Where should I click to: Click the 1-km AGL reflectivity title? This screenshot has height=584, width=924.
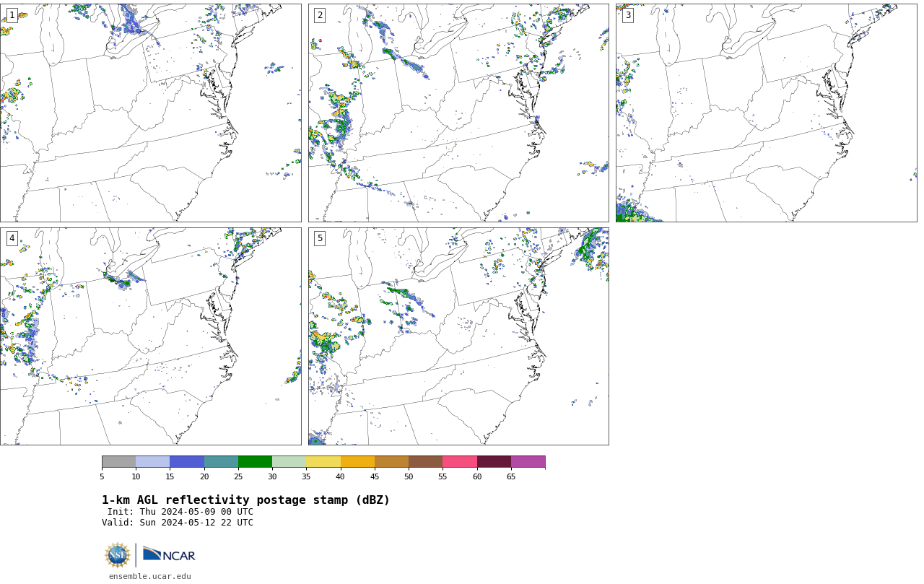pyautogui.click(x=245, y=500)
